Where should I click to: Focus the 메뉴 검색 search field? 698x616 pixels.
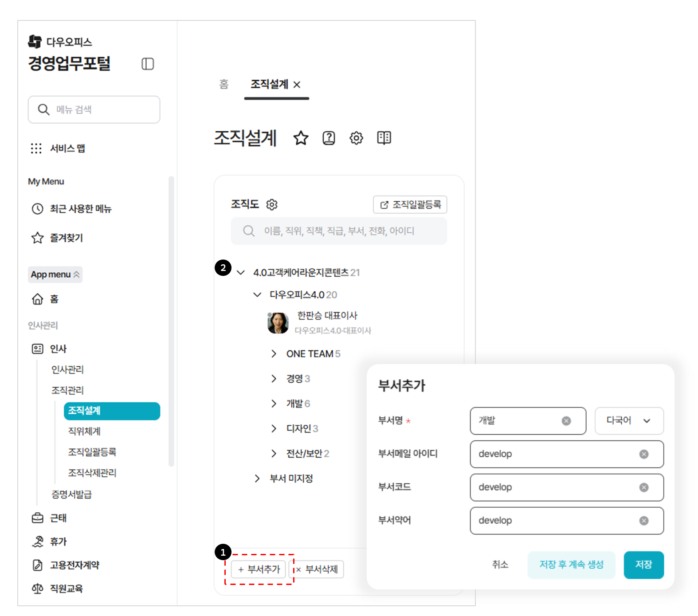[94, 110]
